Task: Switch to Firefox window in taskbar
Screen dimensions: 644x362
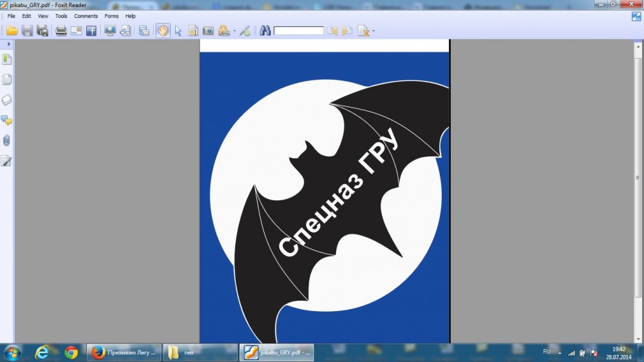Action: tap(122, 352)
